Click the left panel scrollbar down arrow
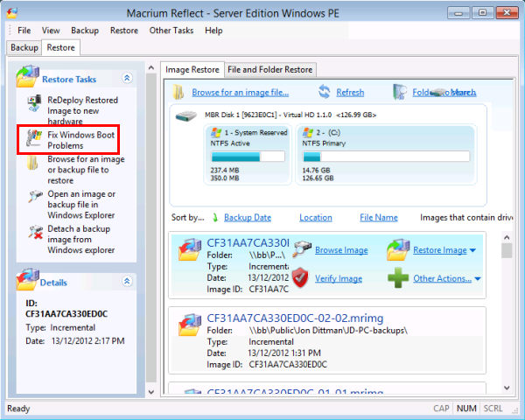Viewport: 525px width, 420px height. [x=151, y=391]
